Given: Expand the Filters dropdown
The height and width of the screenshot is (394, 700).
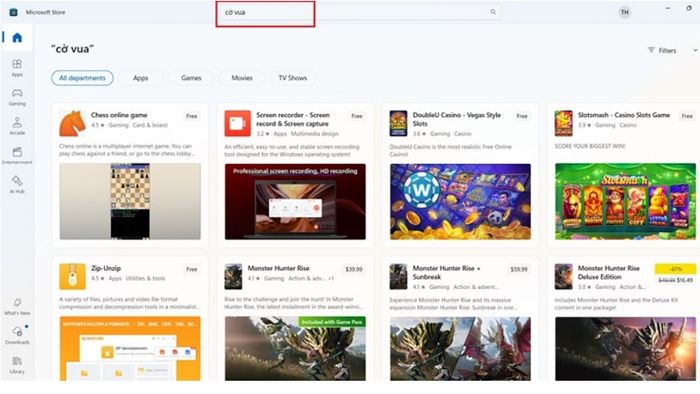Looking at the screenshot, I should (x=671, y=50).
